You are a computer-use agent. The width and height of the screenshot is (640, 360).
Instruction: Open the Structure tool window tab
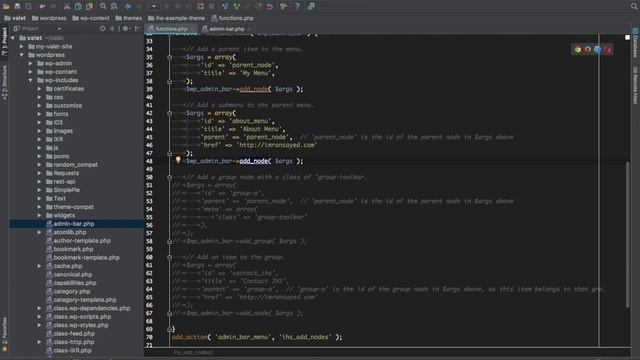tap(4, 83)
